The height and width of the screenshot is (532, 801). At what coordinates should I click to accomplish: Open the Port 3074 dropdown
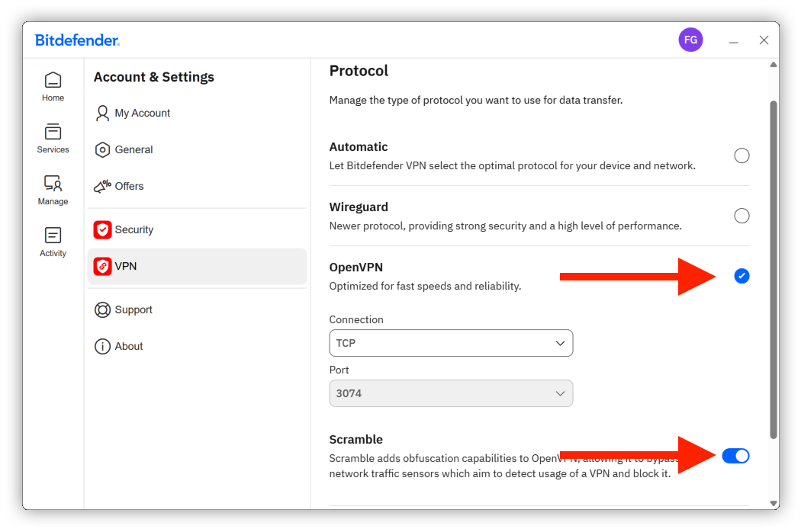(x=451, y=393)
